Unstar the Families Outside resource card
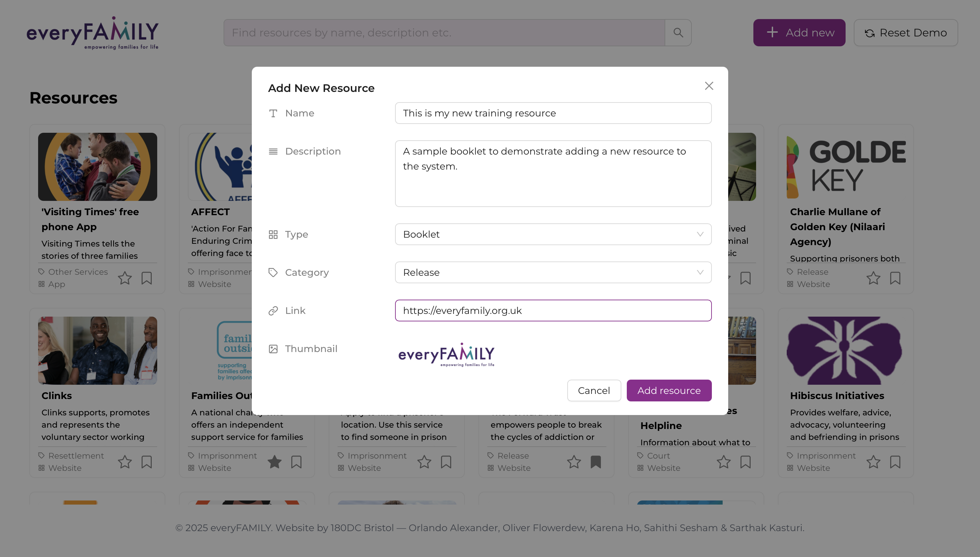Screen dimensions: 980x557 (x=274, y=462)
